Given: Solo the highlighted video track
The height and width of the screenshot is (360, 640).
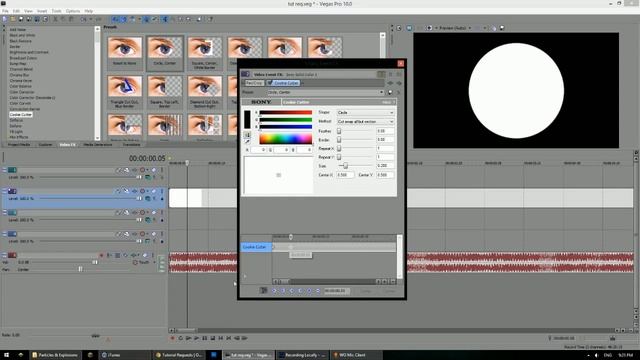Looking at the screenshot, I should [x=162, y=191].
